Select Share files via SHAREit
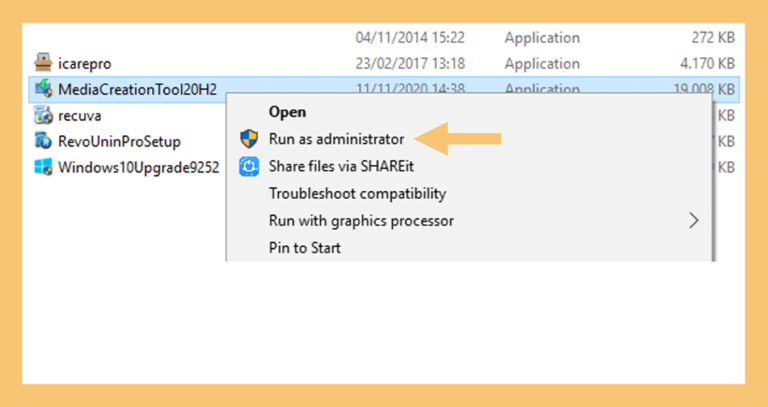Screen dimensions: 768x407 341,167
